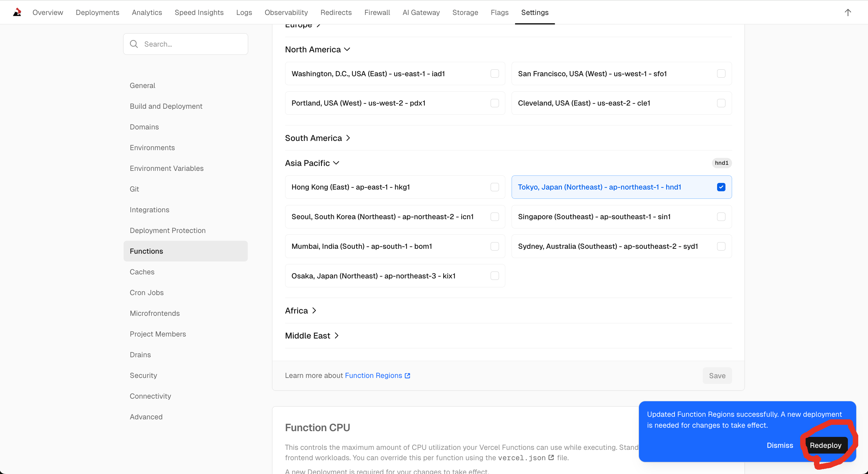Screen dimensions: 868x474
Task: Open Environment Variables in settings sidebar
Action: (166, 168)
